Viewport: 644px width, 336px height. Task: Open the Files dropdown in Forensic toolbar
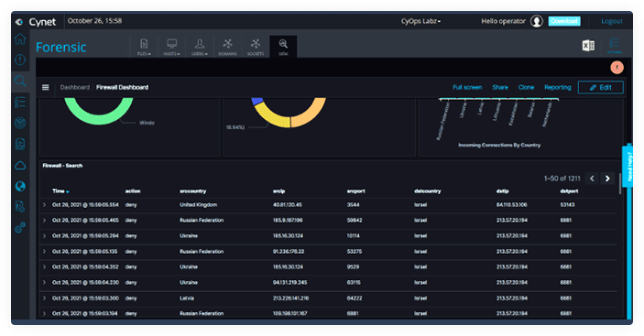click(144, 47)
